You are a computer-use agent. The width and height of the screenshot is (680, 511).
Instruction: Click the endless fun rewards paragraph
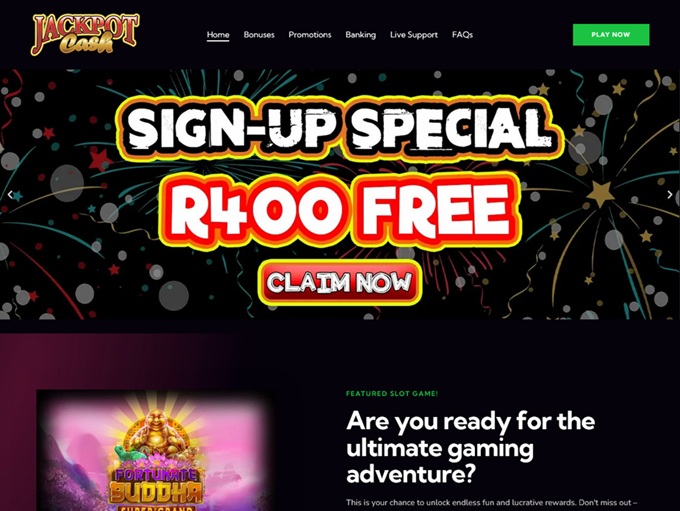tap(491, 503)
